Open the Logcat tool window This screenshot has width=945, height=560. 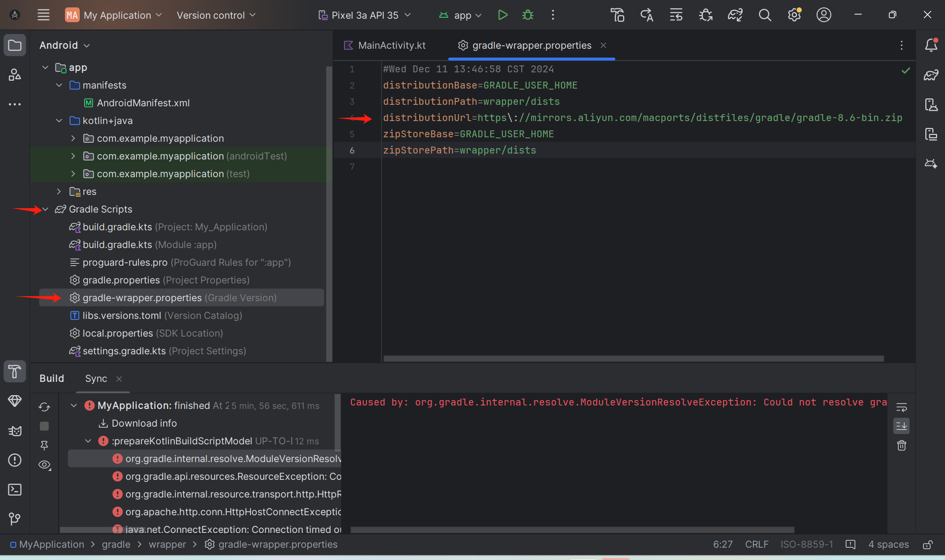(15, 431)
